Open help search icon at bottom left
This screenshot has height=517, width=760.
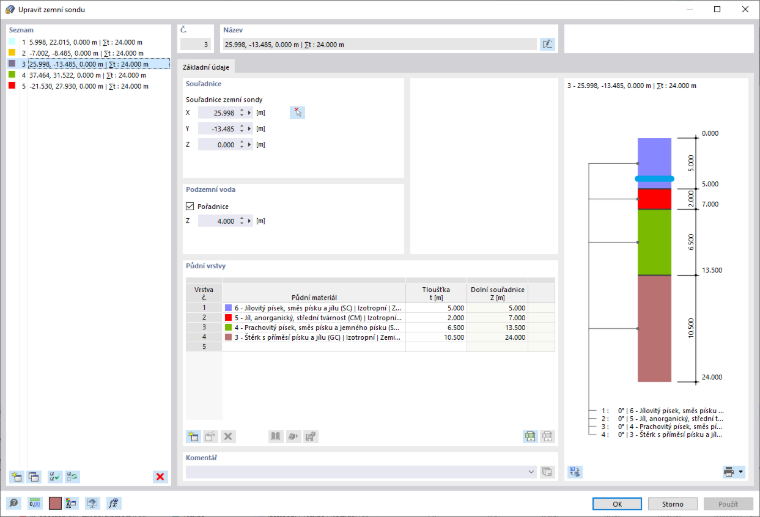[14, 503]
